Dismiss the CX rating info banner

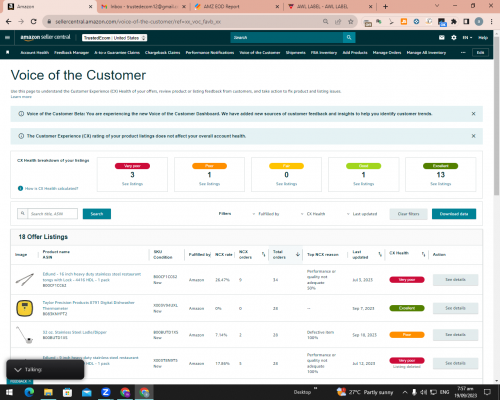[473, 136]
